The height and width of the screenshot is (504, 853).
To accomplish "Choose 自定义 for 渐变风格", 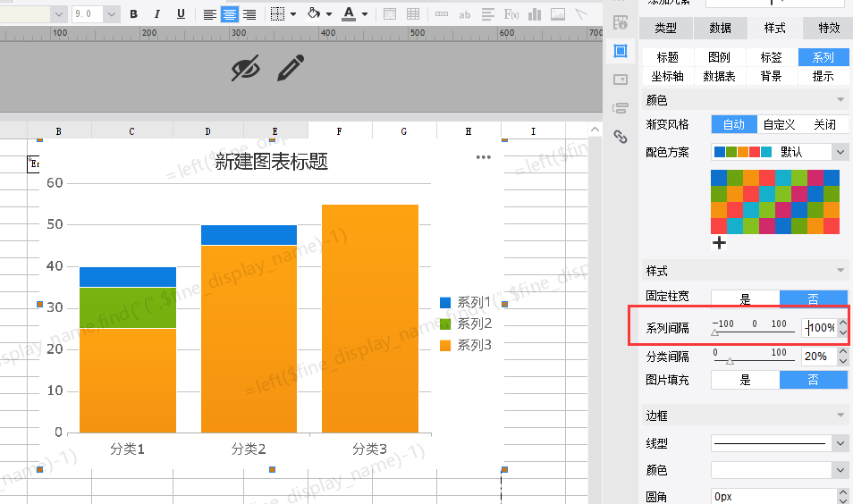I will (x=779, y=124).
